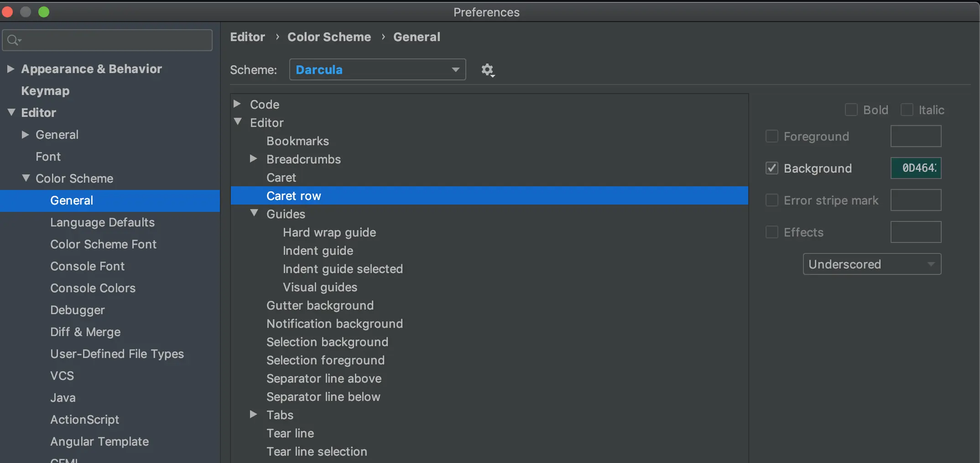Open the Underscored effects dropdown
This screenshot has height=463, width=980.
tap(871, 264)
